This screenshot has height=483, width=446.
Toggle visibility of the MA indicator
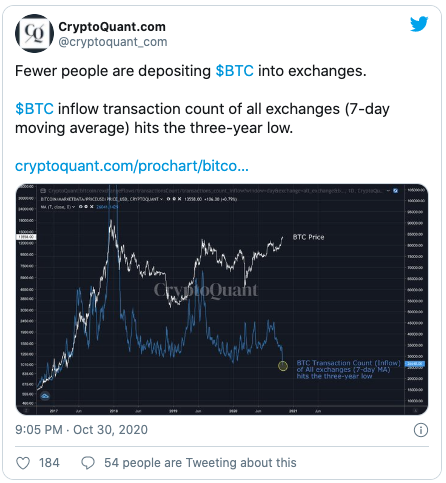[80, 207]
